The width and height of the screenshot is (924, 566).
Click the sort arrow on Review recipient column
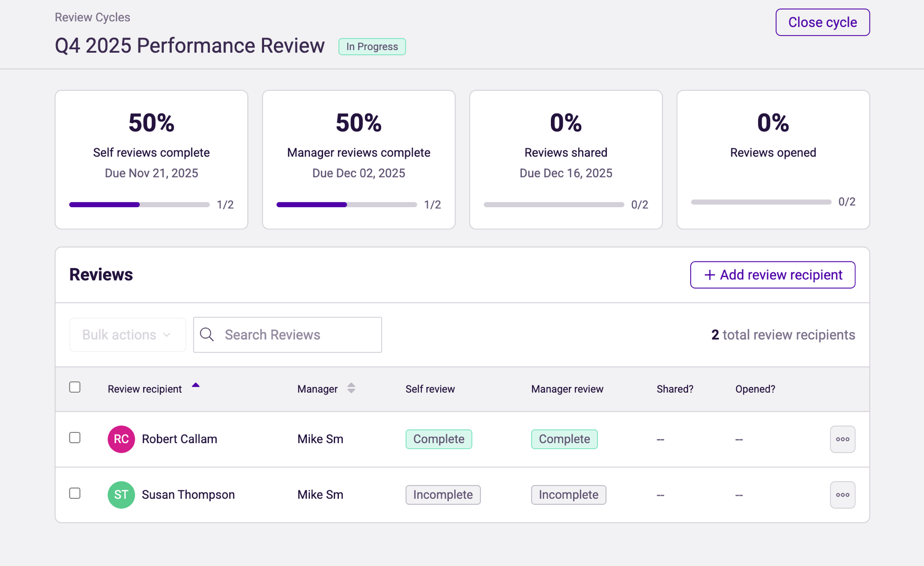tap(196, 385)
